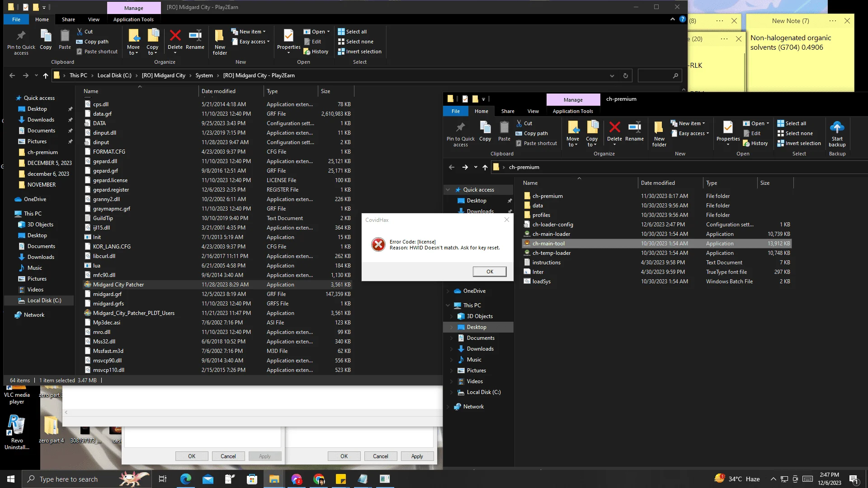Click ch-premium address bar path
Screen dimensions: 868x488
[524, 167]
